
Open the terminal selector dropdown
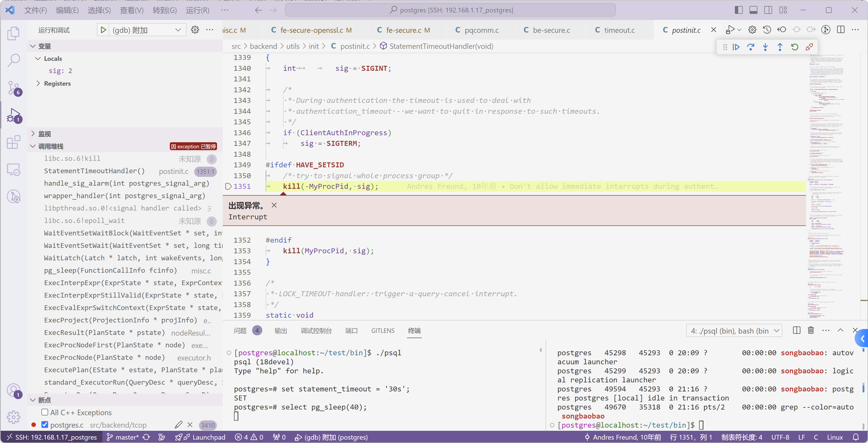pos(734,331)
